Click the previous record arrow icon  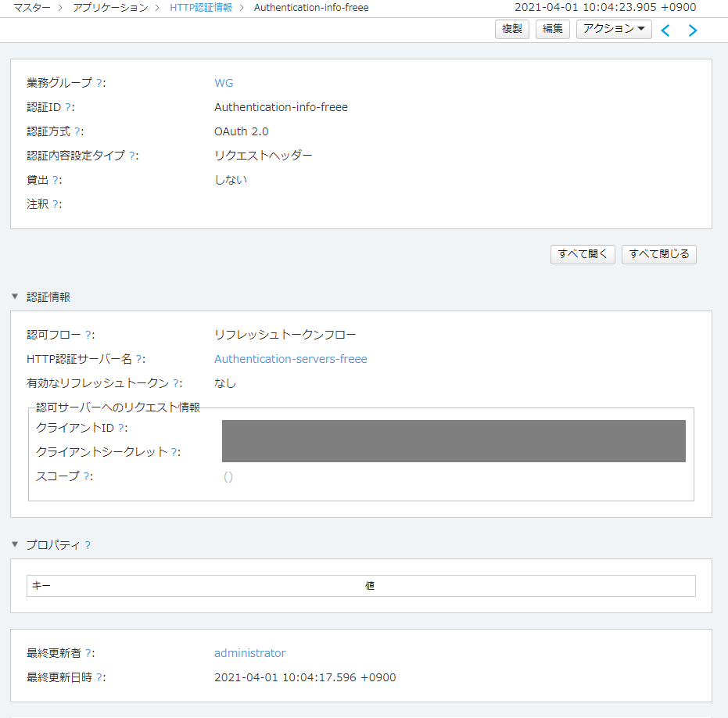click(x=665, y=31)
